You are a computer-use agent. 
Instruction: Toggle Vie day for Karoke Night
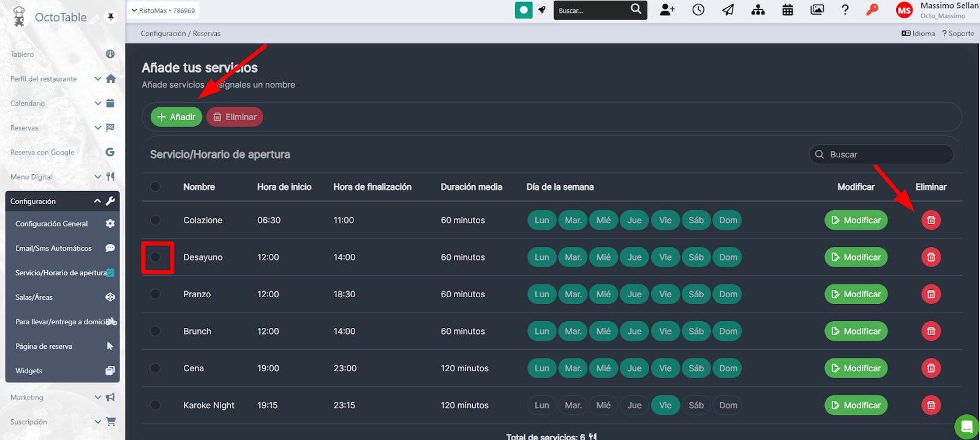665,405
